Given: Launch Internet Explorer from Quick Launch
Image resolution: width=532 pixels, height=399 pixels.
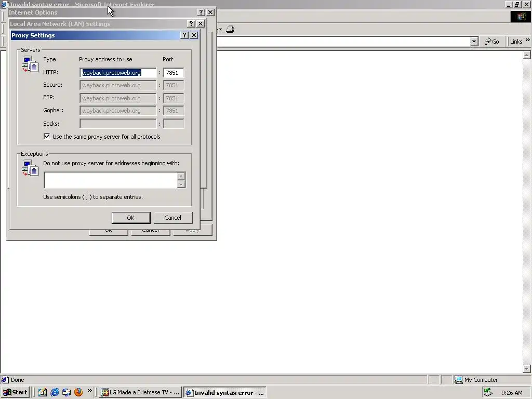Looking at the screenshot, I should [54, 392].
